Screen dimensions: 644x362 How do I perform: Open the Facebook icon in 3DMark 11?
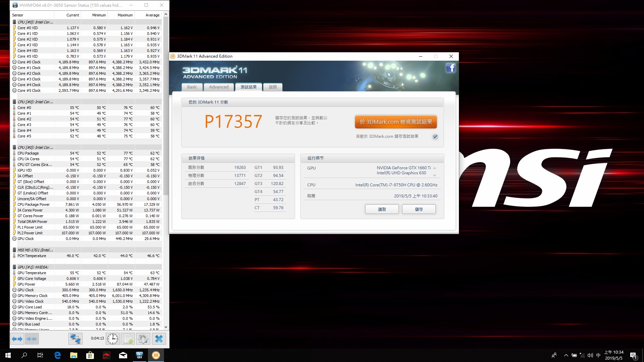click(450, 68)
